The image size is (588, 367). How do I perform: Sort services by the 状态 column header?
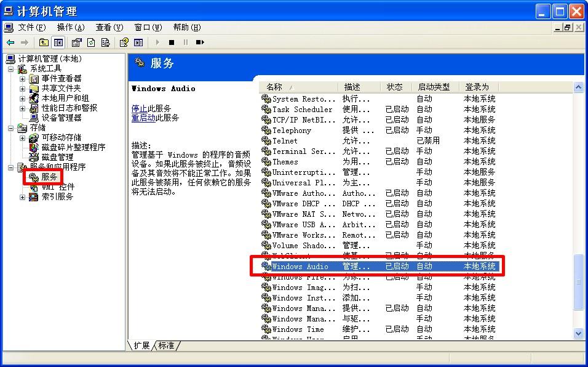coord(395,86)
